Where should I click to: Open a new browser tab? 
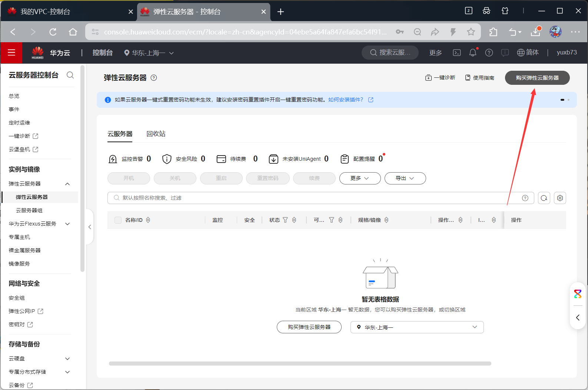(x=280, y=12)
